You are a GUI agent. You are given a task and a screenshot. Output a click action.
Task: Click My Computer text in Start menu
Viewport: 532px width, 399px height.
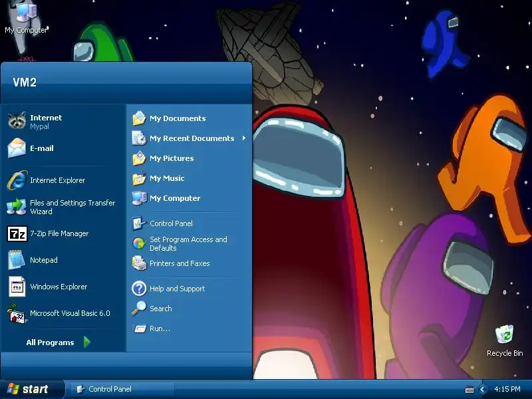coord(175,198)
